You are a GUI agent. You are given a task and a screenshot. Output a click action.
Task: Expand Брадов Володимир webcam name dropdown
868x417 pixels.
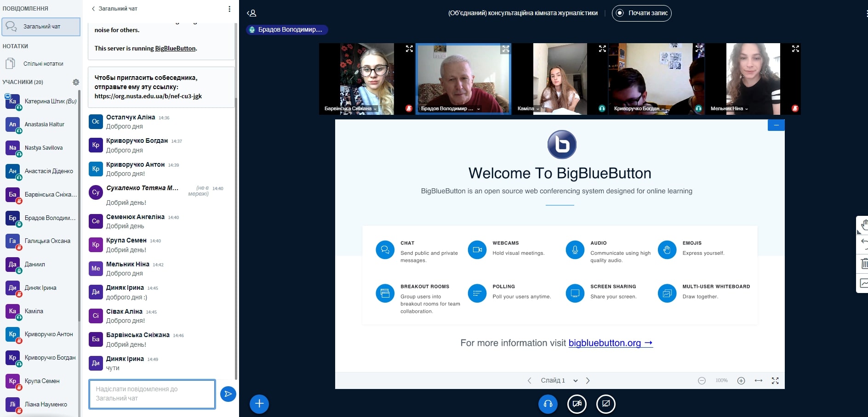(x=451, y=109)
